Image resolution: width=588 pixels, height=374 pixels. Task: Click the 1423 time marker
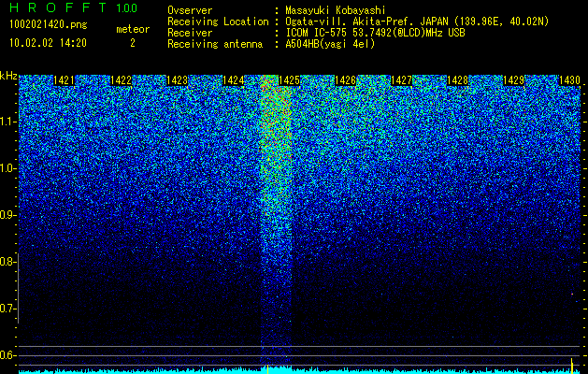[177, 80]
